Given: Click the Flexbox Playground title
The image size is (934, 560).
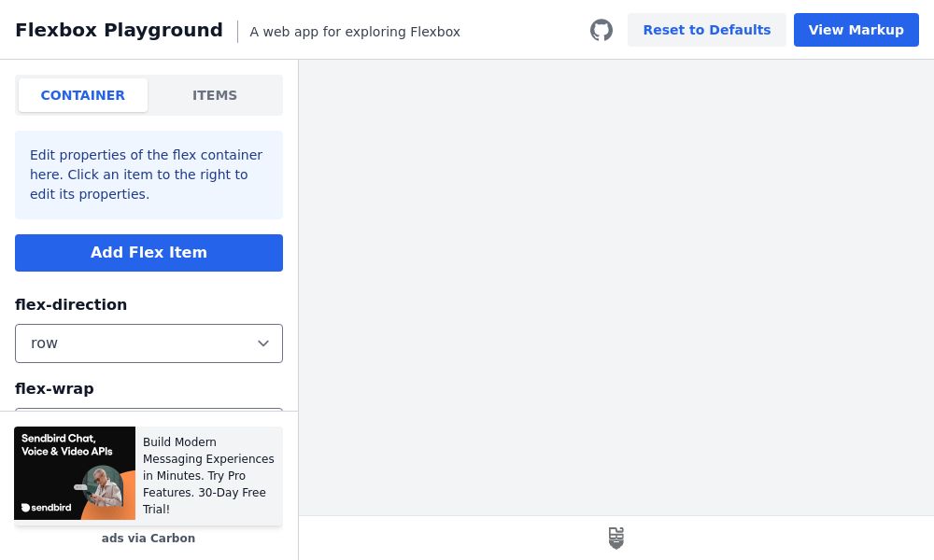Looking at the screenshot, I should 119,30.
